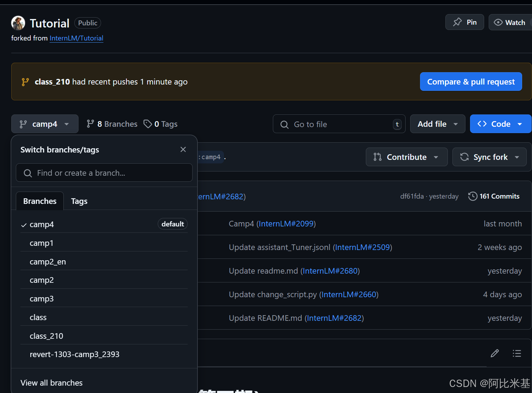532x393 pixels.
Task: Open the InternLM#2680 pull request link
Action: [x=330, y=271]
